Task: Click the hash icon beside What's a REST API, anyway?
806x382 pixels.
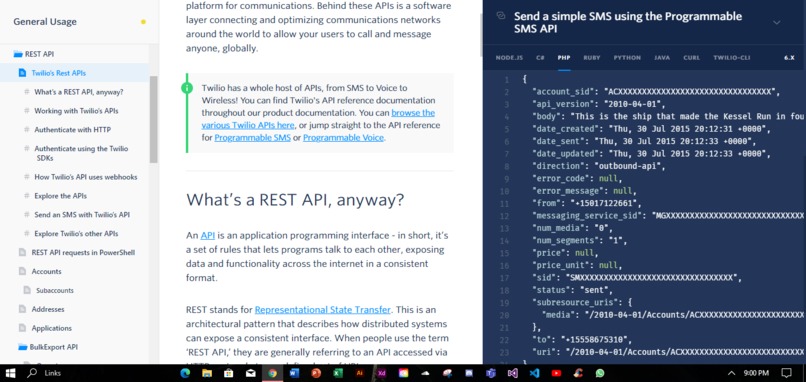Action: click(x=27, y=92)
